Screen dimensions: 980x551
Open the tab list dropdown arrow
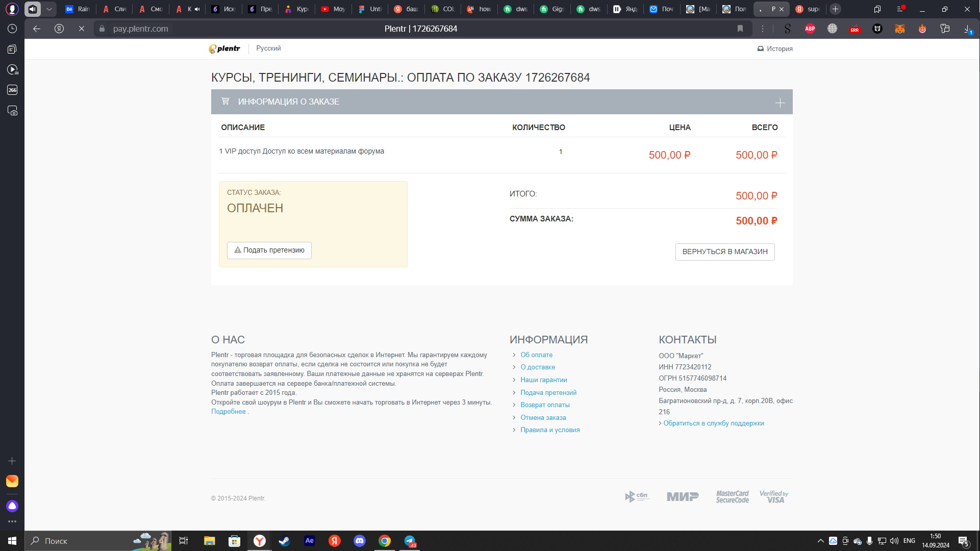click(49, 9)
